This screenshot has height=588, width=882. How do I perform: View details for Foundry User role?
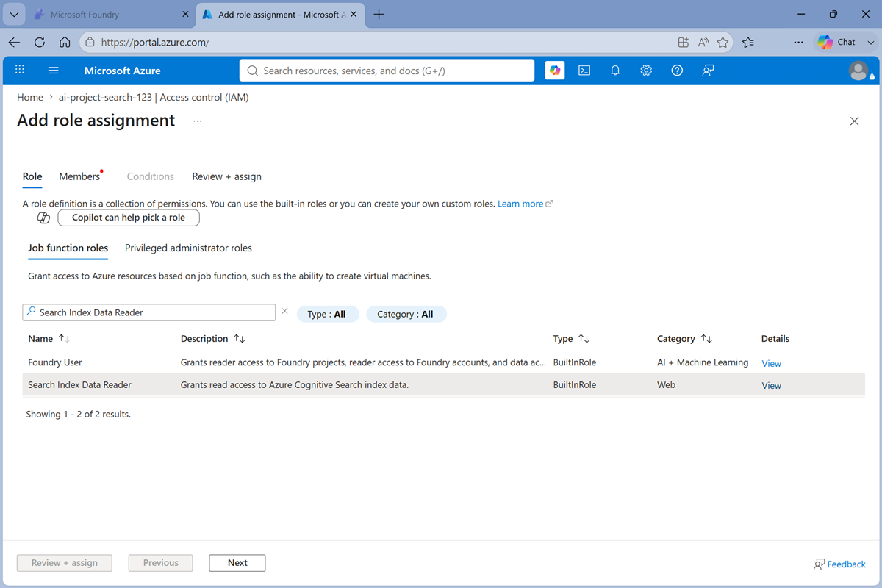coord(771,363)
